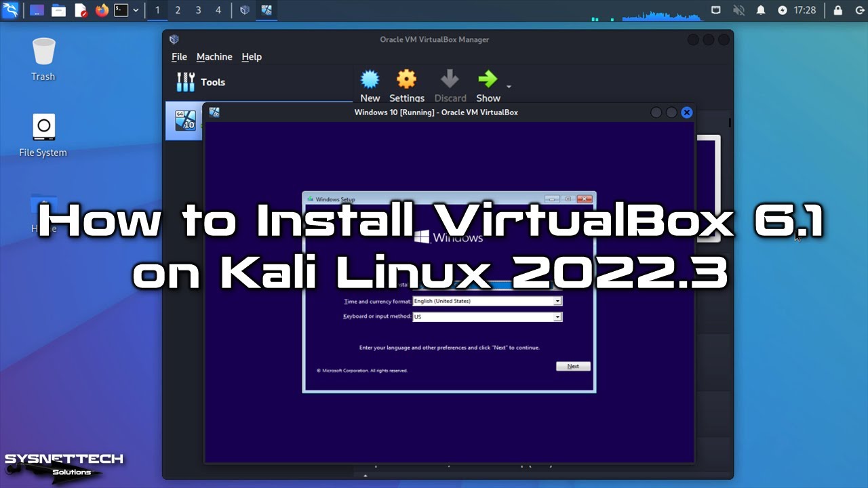Switch to workspace 2
This screenshot has width=868, height=488.
coord(178,10)
